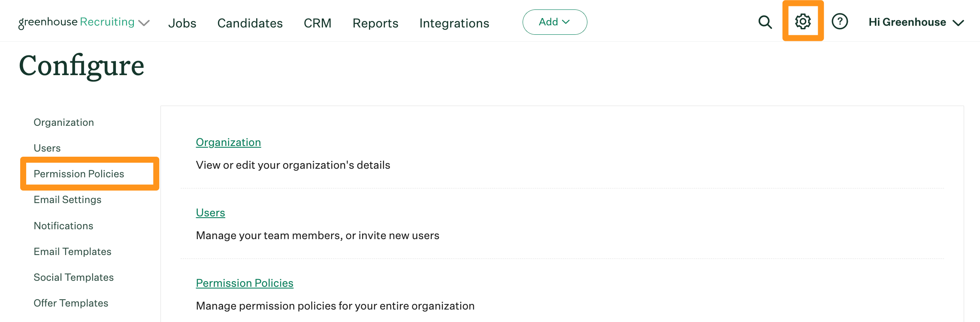This screenshot has height=322, width=980.
Task: Open the Configure gear icon
Action: [x=803, y=21]
